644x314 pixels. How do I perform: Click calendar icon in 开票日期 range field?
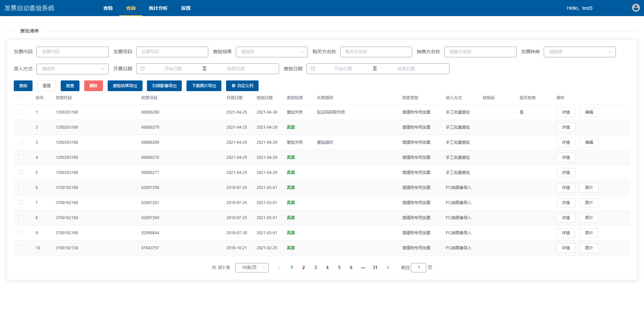(x=143, y=69)
